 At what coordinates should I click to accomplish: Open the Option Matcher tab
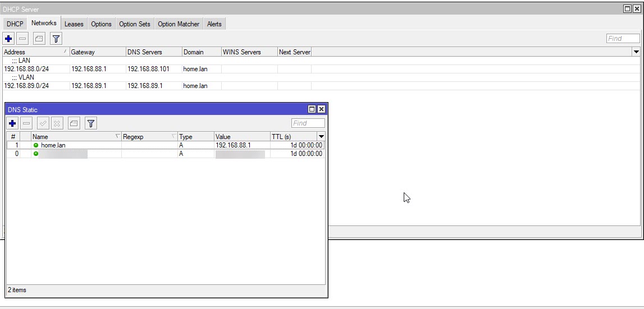[179, 24]
